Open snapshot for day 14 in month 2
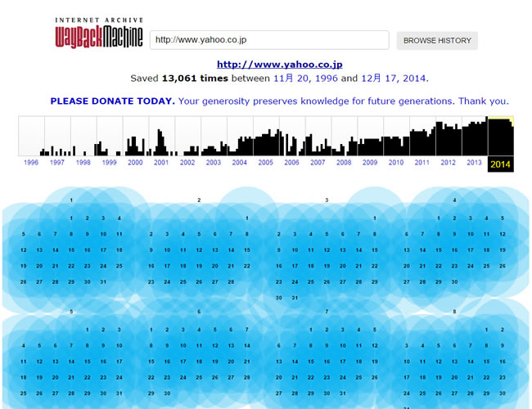The height and width of the screenshot is (409, 532). tap(231, 250)
